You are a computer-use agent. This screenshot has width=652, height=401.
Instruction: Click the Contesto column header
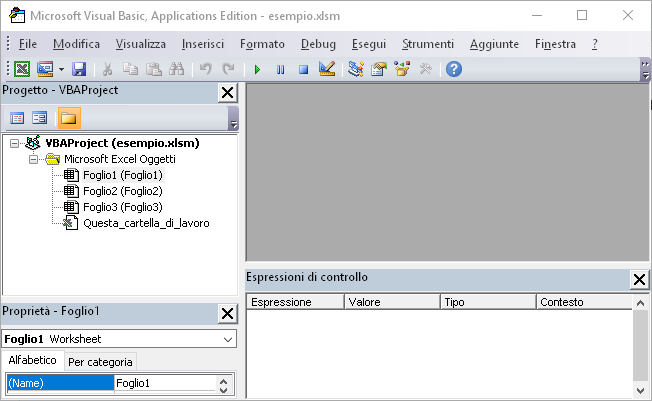pos(584,302)
